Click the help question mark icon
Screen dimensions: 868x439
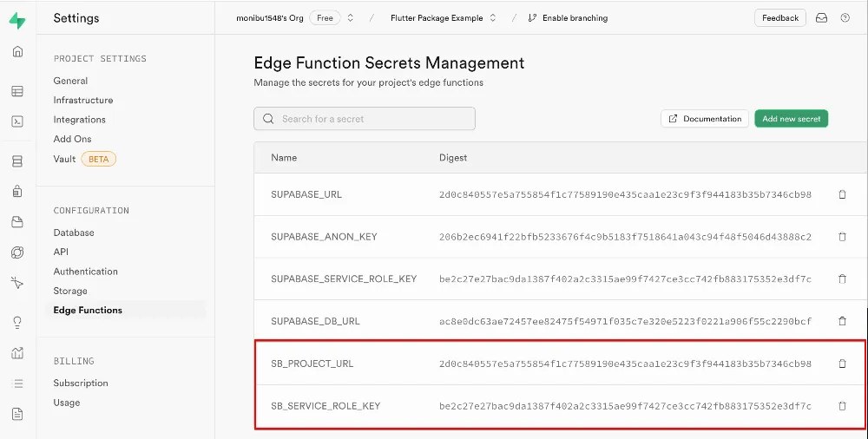845,18
